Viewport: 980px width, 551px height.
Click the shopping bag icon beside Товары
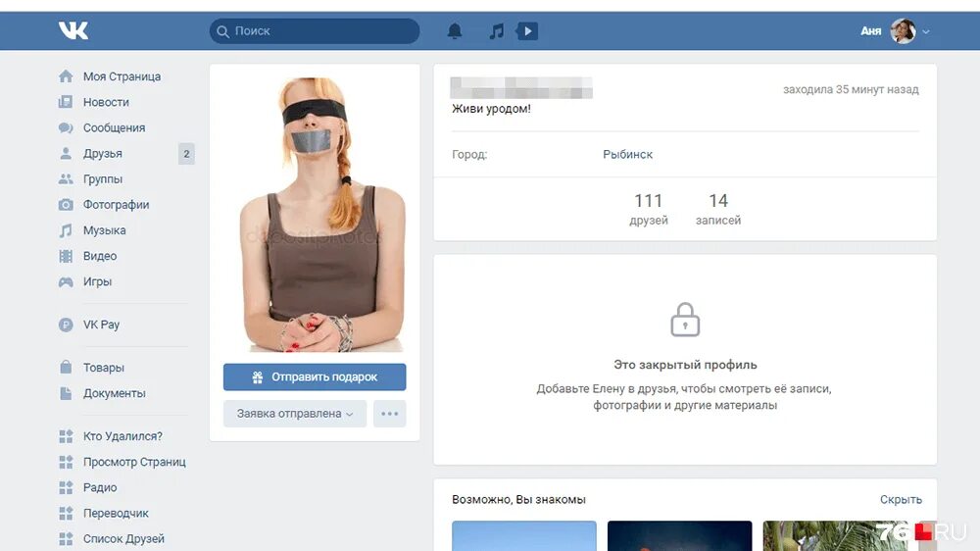click(66, 367)
